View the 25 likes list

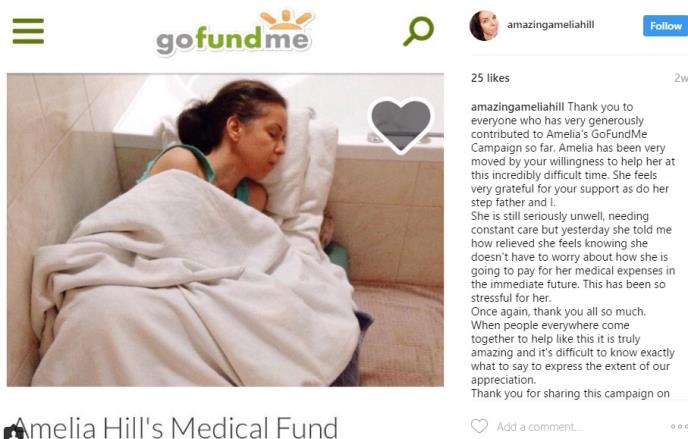tap(490, 78)
